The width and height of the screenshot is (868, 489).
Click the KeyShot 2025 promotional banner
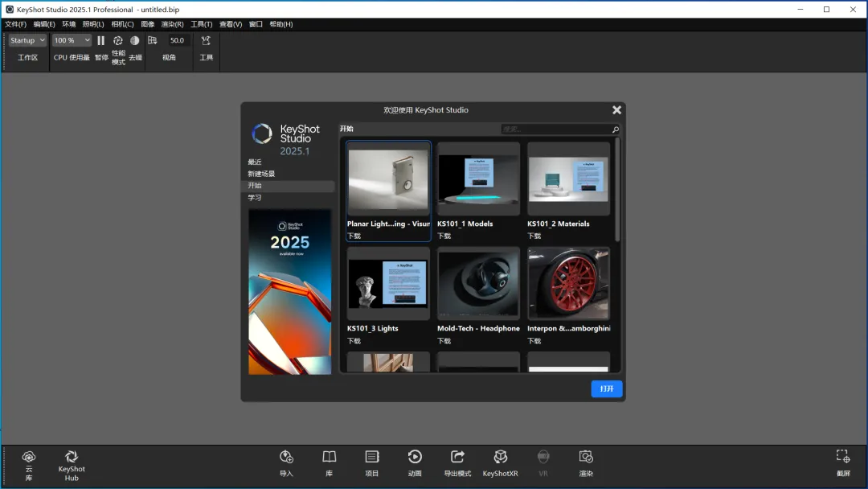pos(289,292)
